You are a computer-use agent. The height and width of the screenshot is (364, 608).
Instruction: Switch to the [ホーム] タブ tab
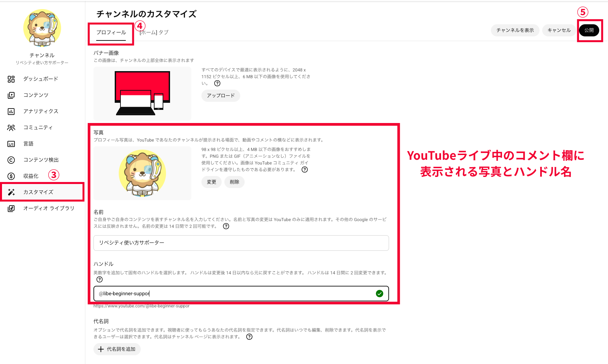(154, 32)
